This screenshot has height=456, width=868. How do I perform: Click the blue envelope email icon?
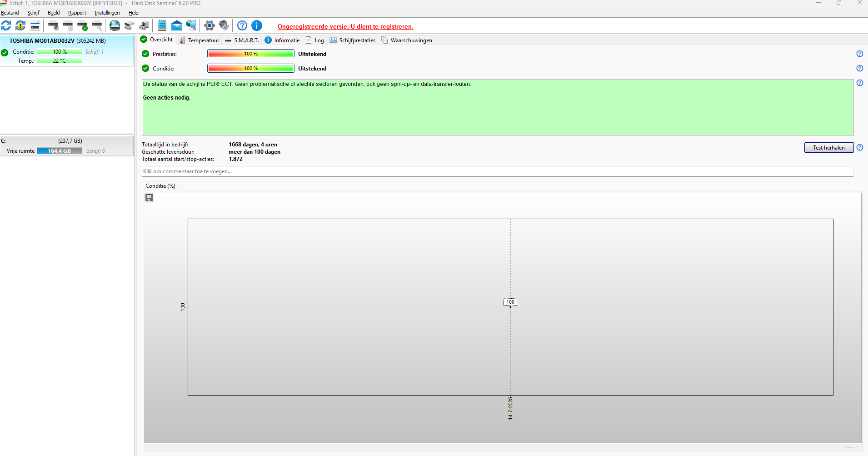coord(177,25)
